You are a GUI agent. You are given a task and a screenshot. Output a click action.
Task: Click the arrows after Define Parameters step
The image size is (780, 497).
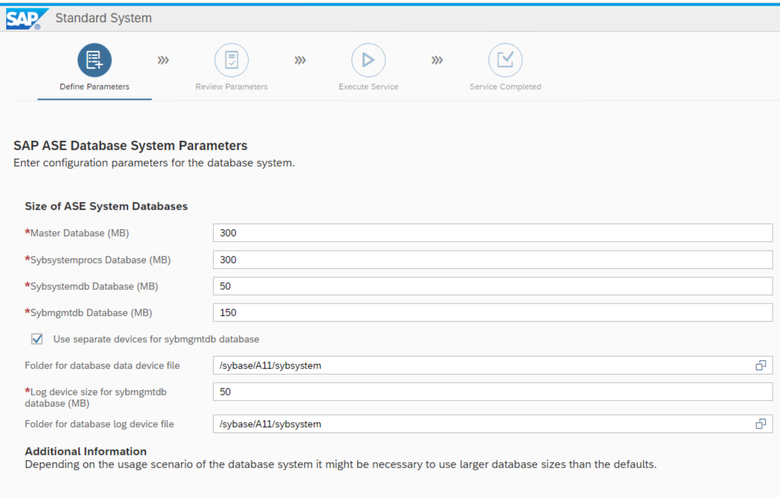pyautogui.click(x=163, y=60)
